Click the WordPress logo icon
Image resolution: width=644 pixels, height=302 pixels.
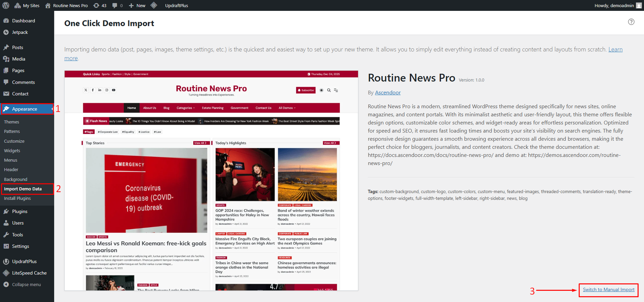[6, 6]
